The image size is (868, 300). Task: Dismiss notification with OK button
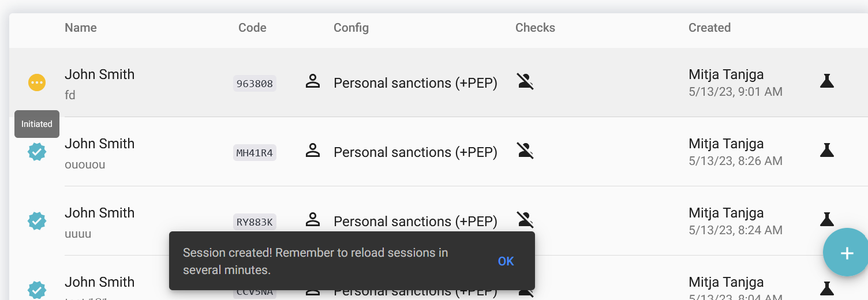pos(506,261)
